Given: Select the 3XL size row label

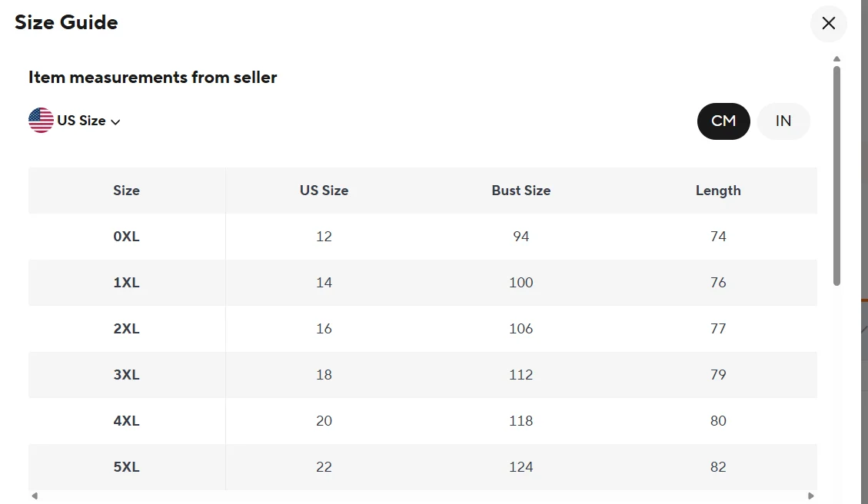Looking at the screenshot, I should [x=126, y=375].
